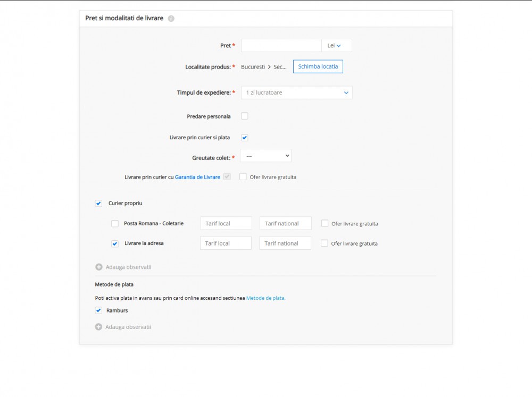Viewport: 532px width, 397px height.
Task: Open the Garantia de Livrare link
Action: point(197,177)
